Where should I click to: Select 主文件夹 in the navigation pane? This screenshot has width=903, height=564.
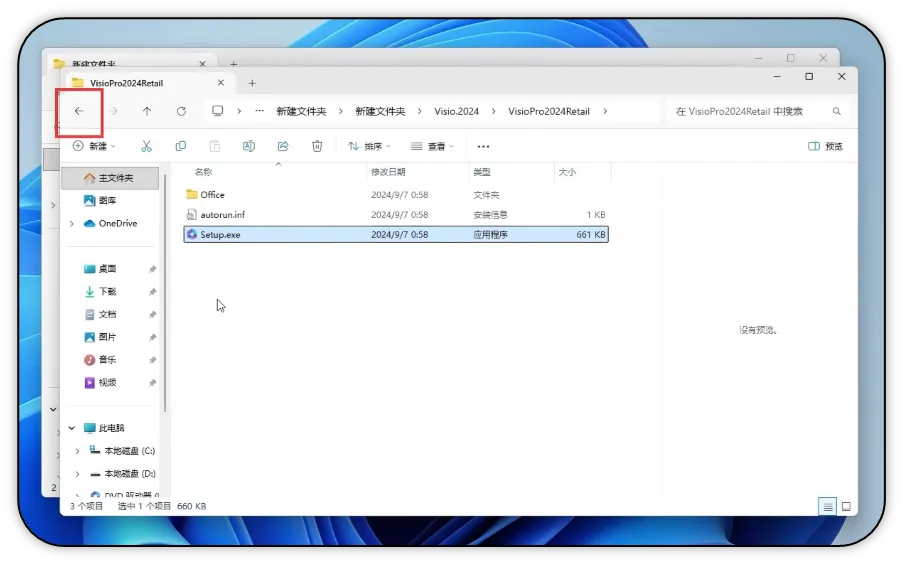[x=110, y=178]
